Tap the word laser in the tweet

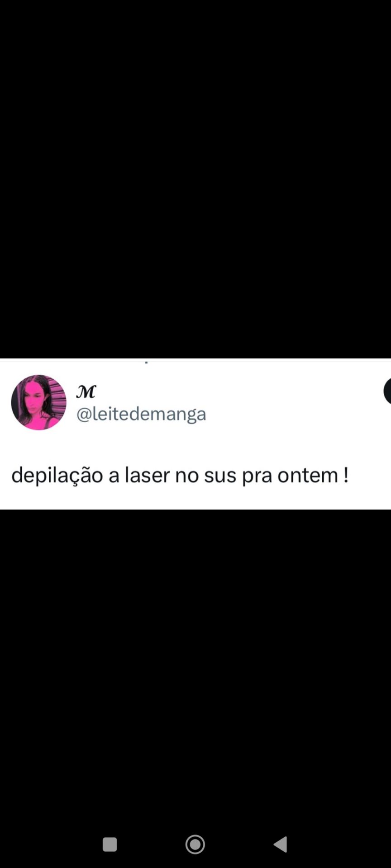coord(148,475)
